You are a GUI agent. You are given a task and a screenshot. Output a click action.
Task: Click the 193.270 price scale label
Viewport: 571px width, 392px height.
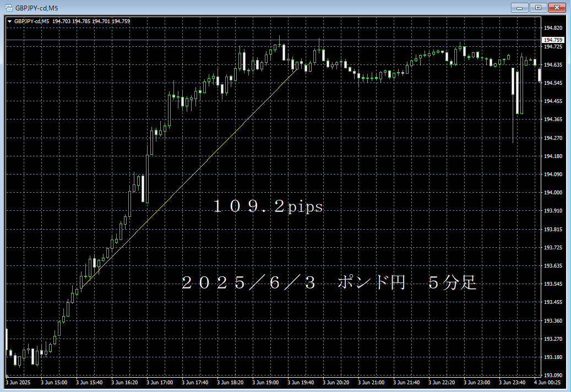[x=553, y=339]
